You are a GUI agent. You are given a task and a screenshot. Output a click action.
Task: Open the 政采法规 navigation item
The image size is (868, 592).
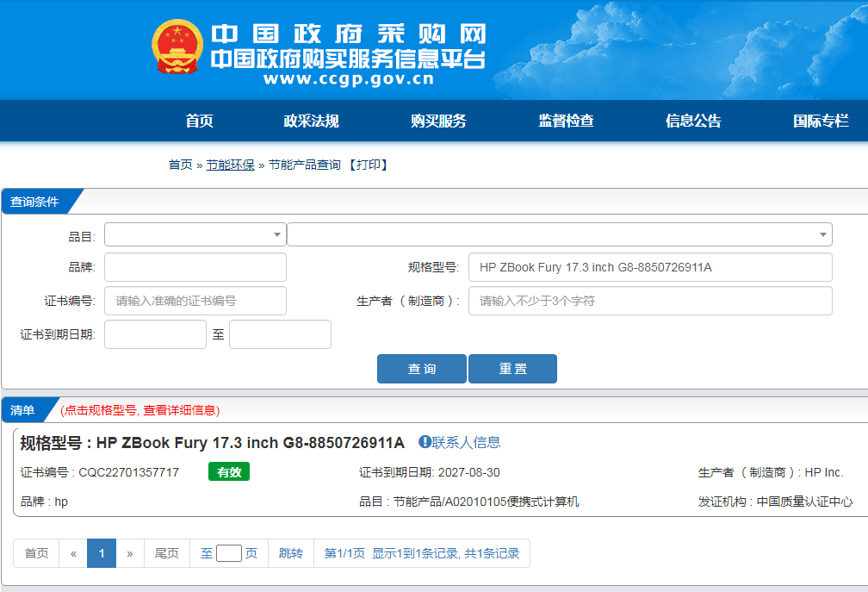coord(311,121)
